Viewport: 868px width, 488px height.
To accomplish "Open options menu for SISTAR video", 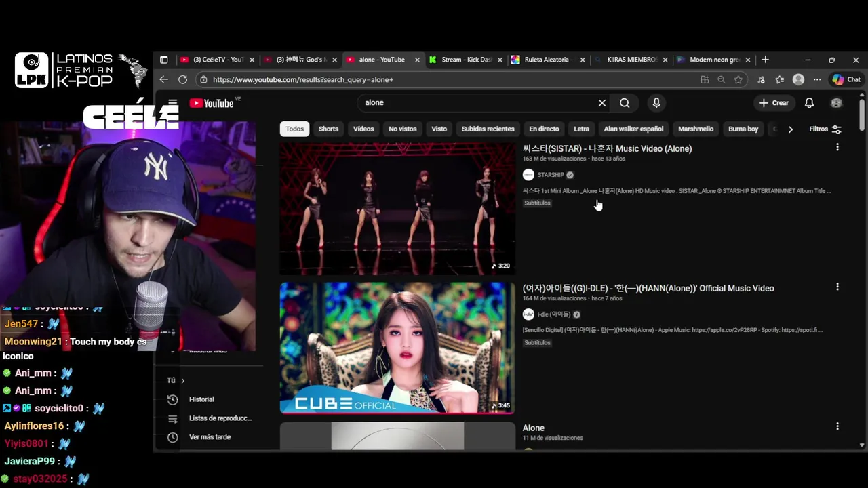I will coord(837,147).
